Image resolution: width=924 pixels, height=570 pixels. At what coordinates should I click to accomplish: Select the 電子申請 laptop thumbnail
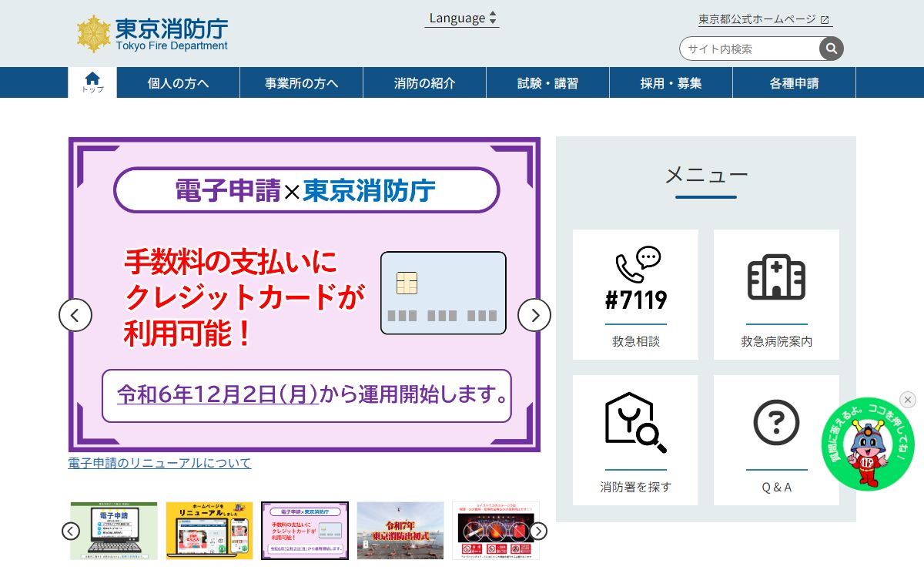coord(114,531)
